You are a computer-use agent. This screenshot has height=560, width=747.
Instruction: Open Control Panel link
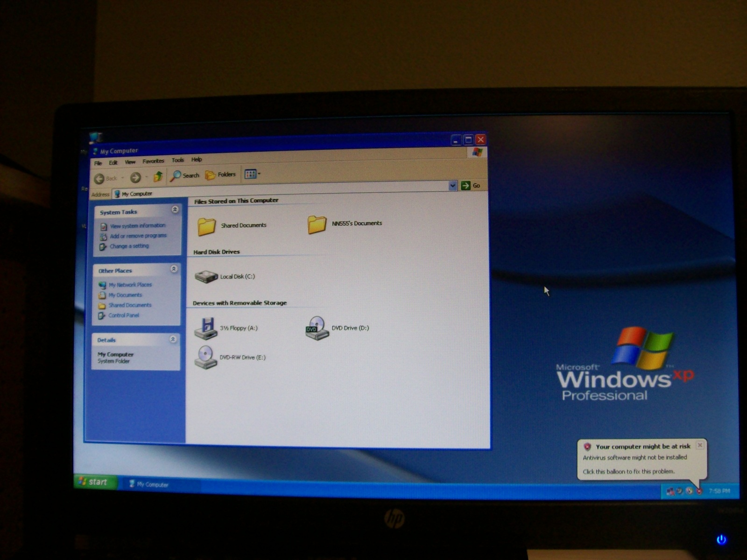[x=124, y=315]
